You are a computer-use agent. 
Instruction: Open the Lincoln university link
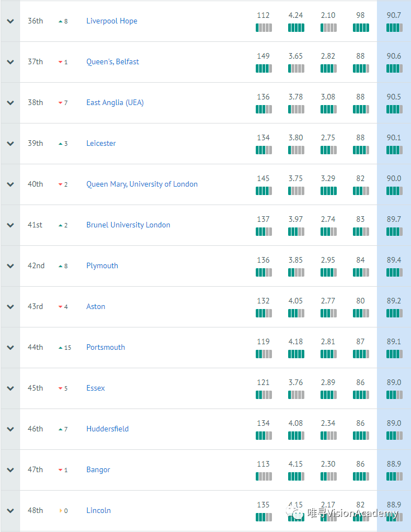point(99,511)
